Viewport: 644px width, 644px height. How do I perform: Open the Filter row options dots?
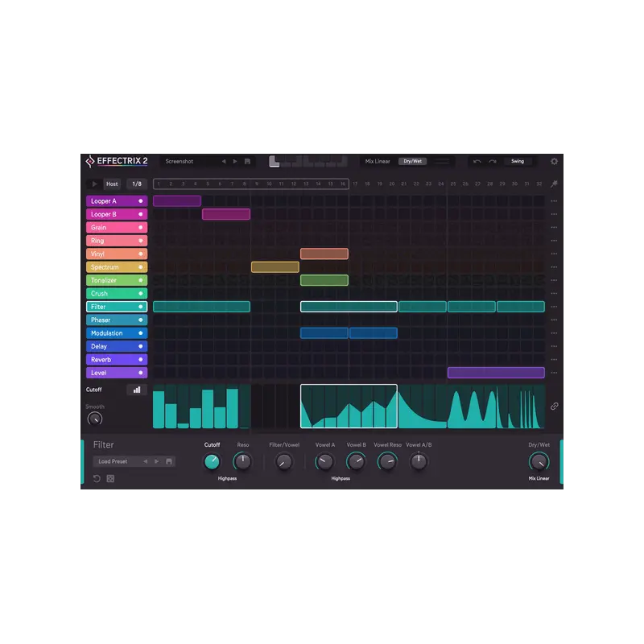tap(554, 307)
